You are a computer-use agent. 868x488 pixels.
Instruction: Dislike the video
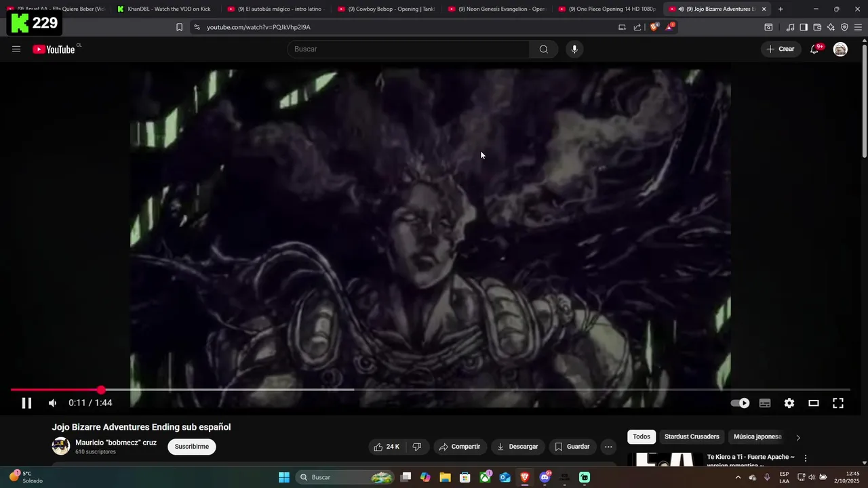(x=417, y=447)
